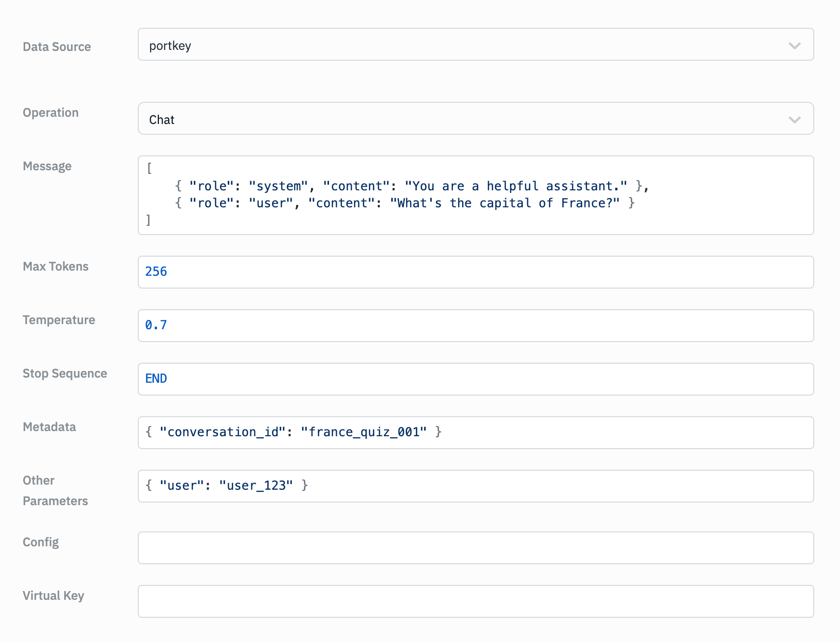This screenshot has height=642, width=840.
Task: Click the Stop Sequence label
Action: (65, 373)
